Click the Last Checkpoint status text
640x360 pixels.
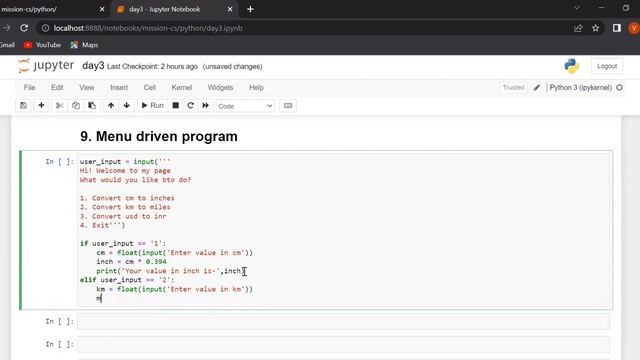click(152, 67)
